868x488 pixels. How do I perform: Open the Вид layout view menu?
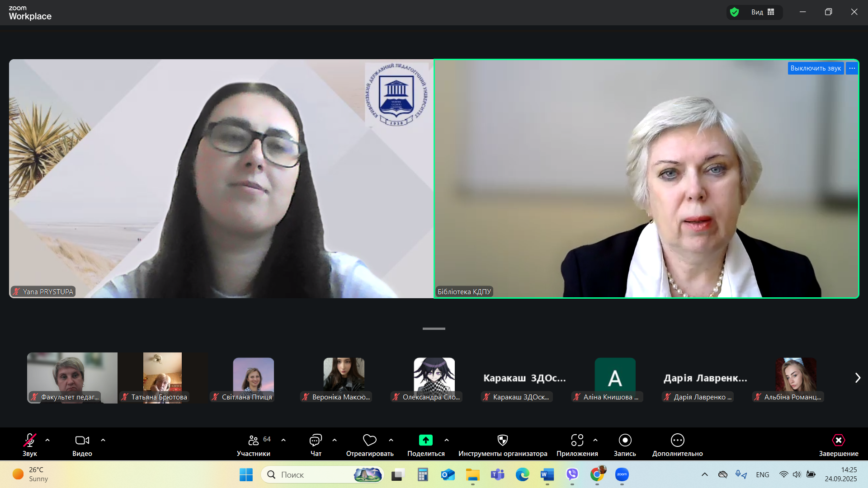763,12
